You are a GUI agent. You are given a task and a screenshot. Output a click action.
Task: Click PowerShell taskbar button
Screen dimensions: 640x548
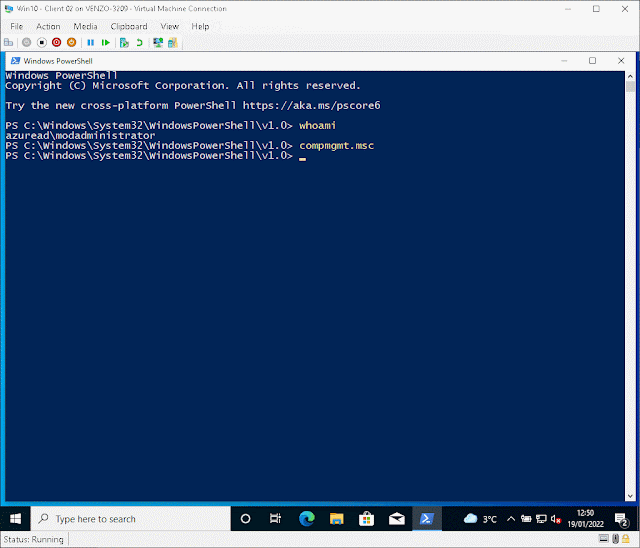(x=427, y=519)
